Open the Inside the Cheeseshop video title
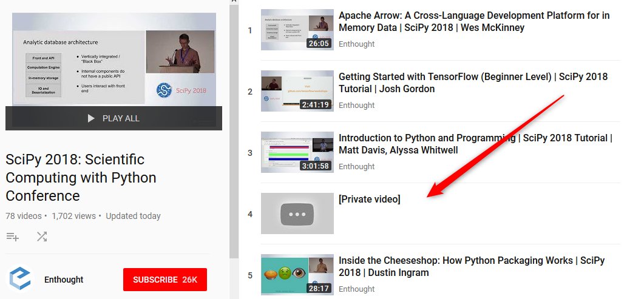Viewport: 644px width, 299px height. pos(472,267)
